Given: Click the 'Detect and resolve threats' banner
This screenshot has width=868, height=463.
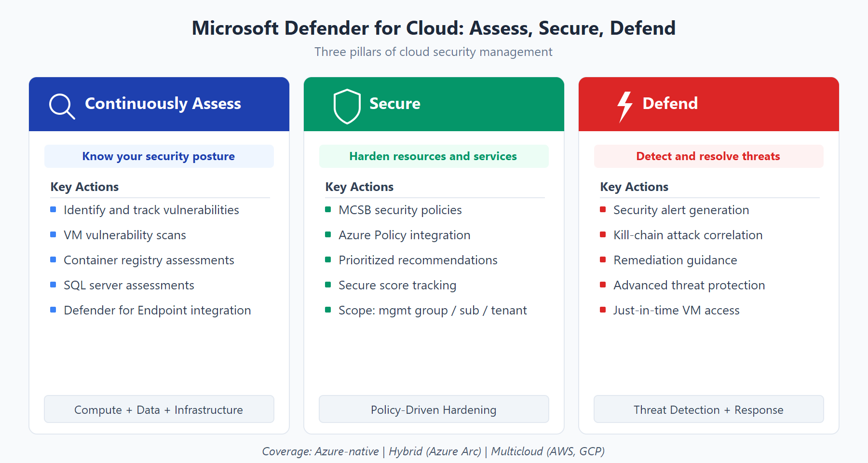Looking at the screenshot, I should tap(709, 156).
